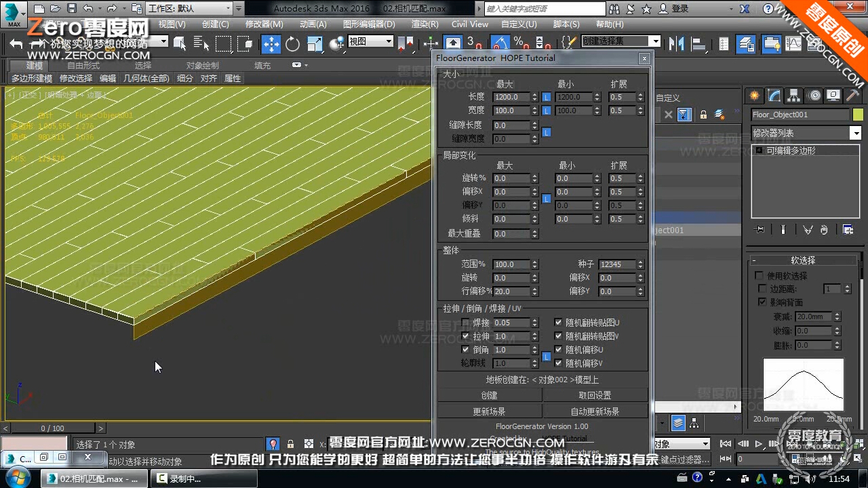Toggle Angle Snap icon

tap(500, 43)
